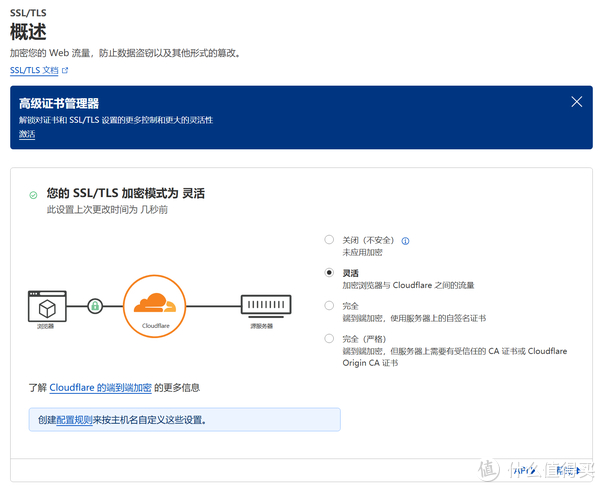Click heading 您的 SSL/TLS 加密模式为 灵活
The width and height of the screenshot is (600, 487).
point(126,193)
